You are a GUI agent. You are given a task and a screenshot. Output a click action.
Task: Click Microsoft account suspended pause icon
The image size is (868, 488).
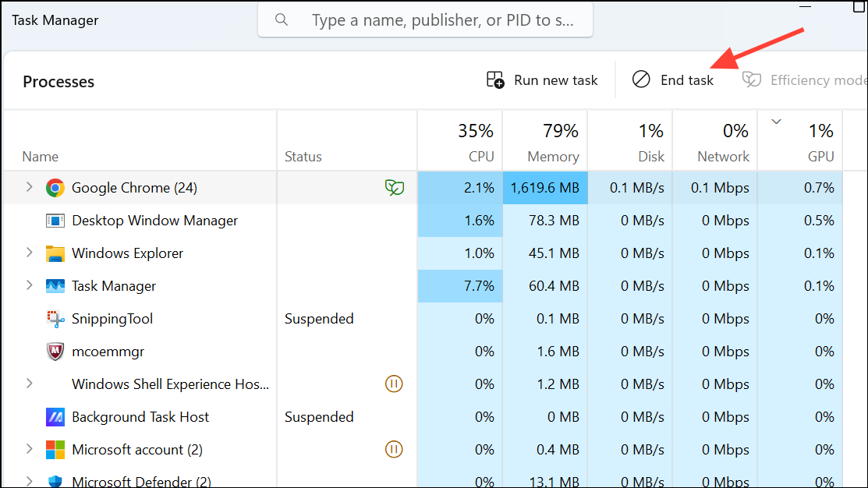coord(394,449)
